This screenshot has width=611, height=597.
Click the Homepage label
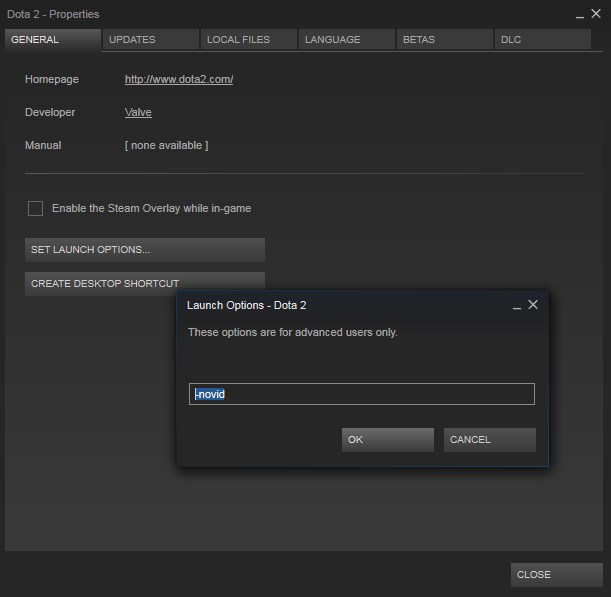52,79
